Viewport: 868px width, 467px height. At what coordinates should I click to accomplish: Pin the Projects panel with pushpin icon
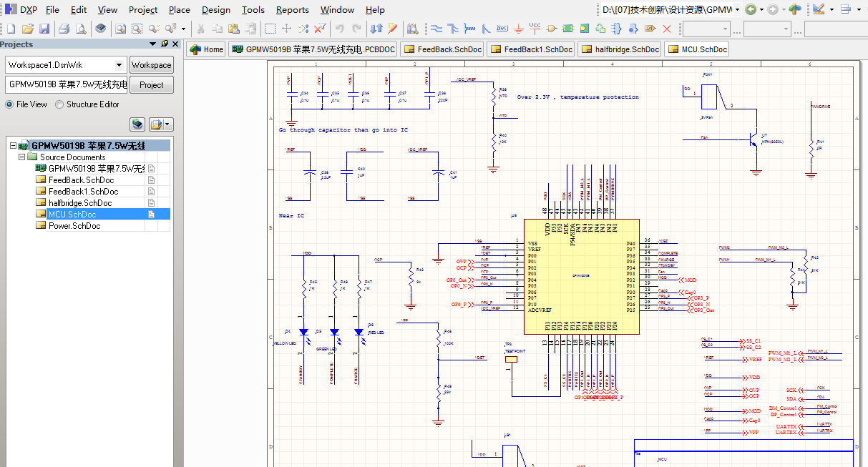tap(165, 44)
